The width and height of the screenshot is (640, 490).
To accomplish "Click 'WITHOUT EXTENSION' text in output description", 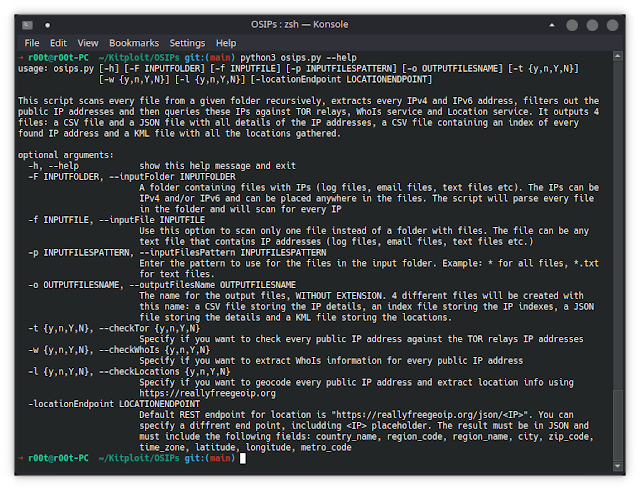I will [339, 296].
